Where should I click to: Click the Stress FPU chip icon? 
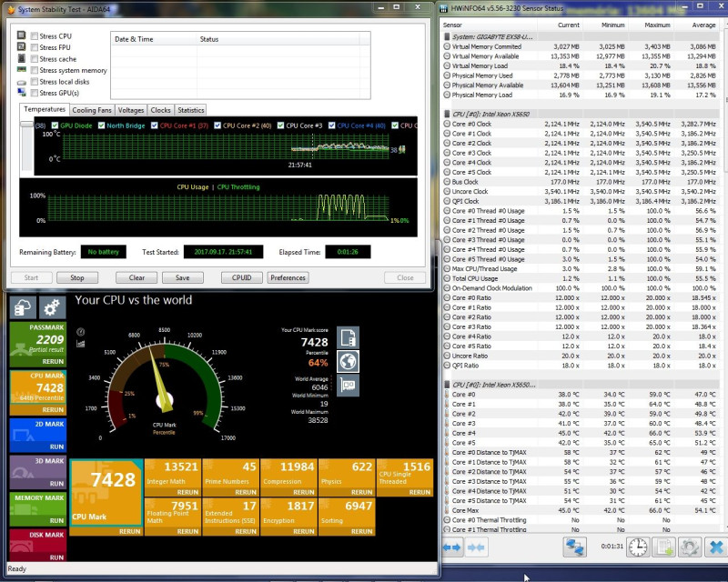click(21, 46)
